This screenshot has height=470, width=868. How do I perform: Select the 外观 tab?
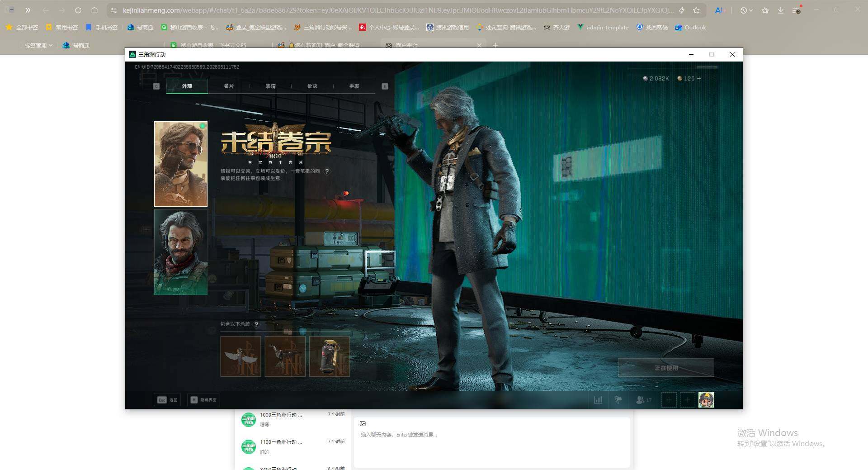(x=187, y=86)
